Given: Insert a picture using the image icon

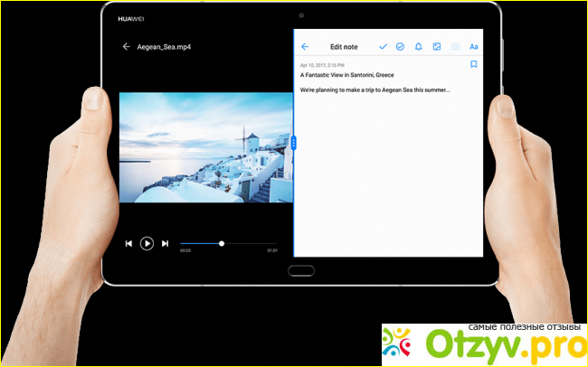Looking at the screenshot, I should 436,46.
